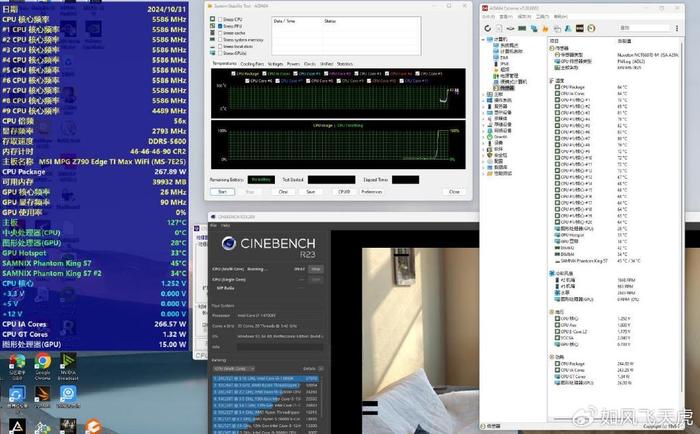Expand the DirectX tree node in AIDA64

[483, 137]
